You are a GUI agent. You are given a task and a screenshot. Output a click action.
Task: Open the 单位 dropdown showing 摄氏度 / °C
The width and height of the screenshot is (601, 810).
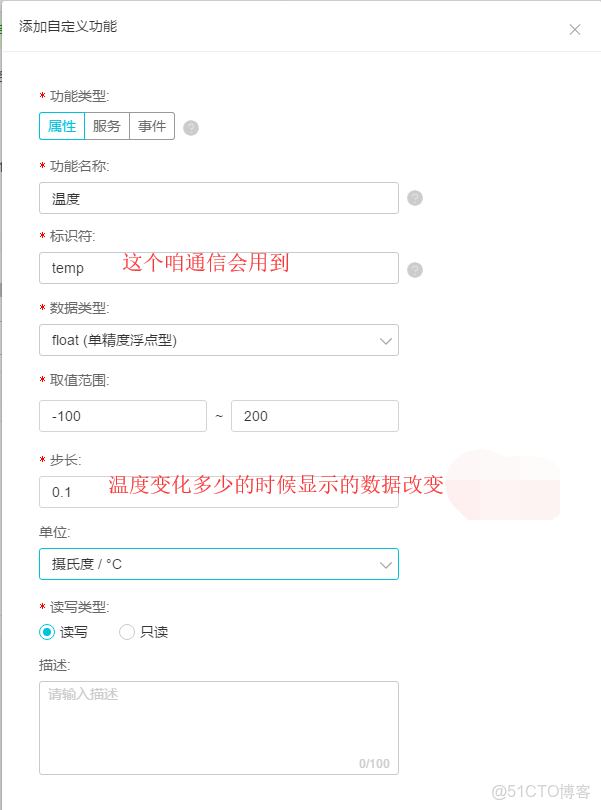(218, 564)
